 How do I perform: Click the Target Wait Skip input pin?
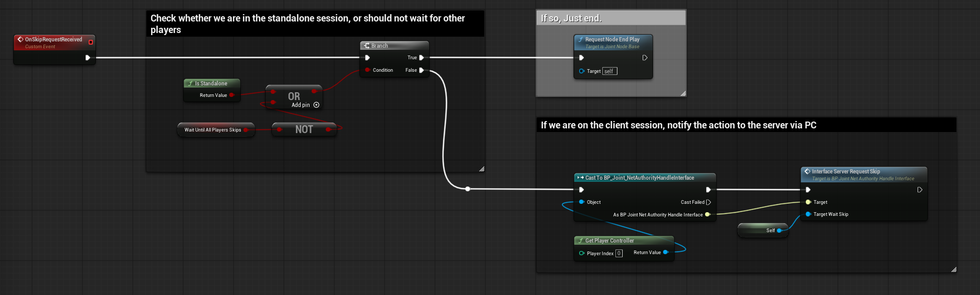pyautogui.click(x=808, y=214)
